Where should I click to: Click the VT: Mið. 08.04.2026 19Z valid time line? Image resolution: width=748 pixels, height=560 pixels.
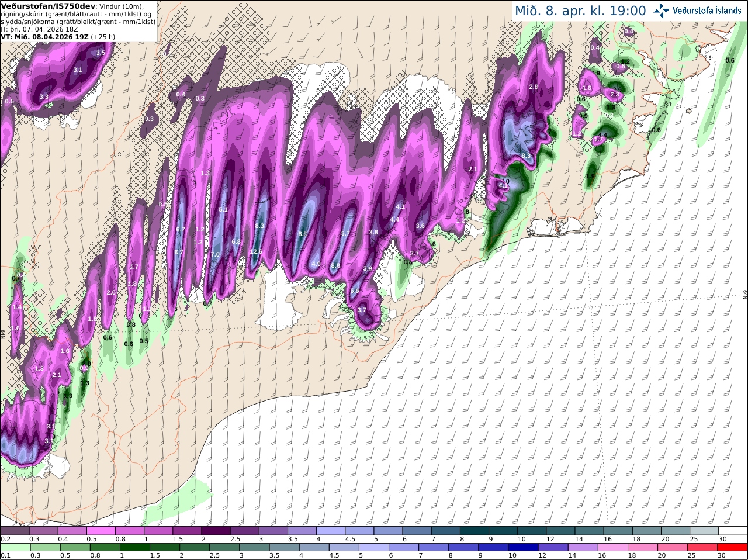44,36
